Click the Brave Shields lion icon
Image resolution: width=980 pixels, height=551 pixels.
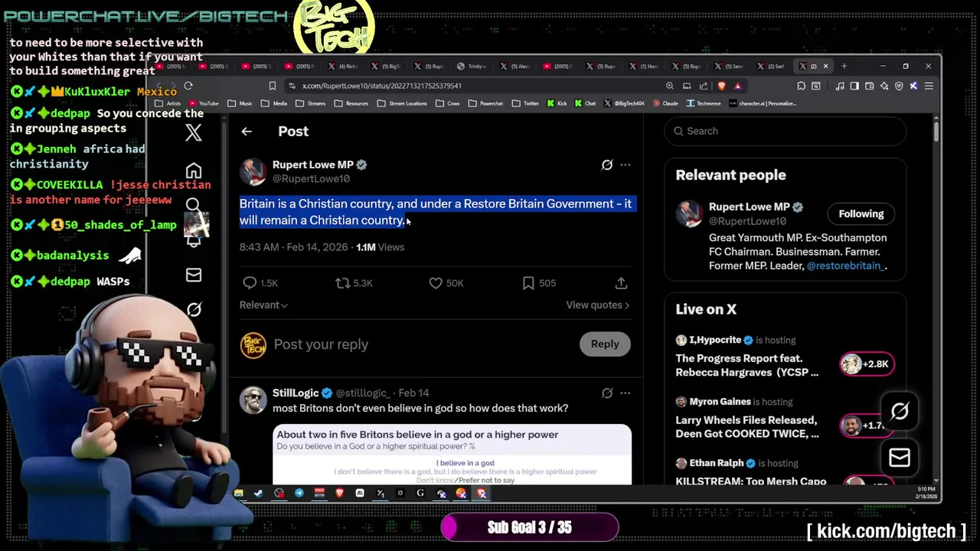pos(721,86)
